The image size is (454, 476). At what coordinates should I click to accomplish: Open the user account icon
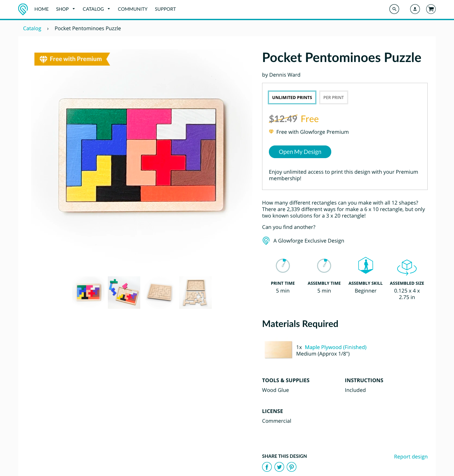(x=415, y=9)
